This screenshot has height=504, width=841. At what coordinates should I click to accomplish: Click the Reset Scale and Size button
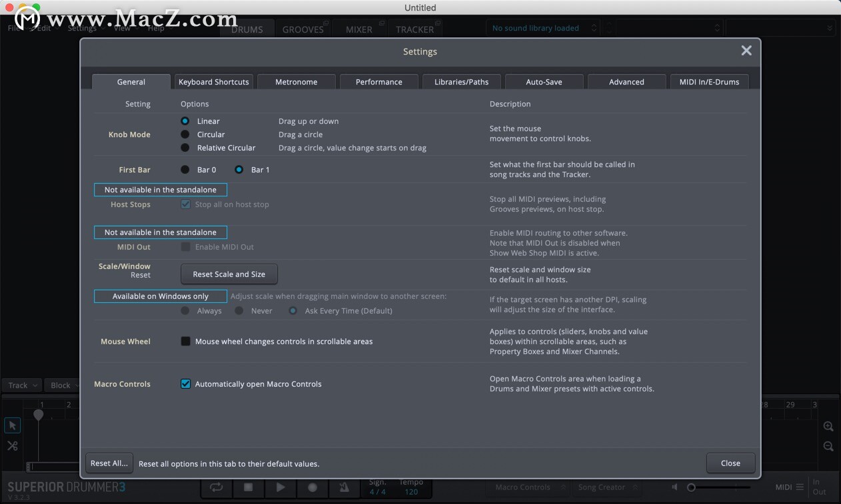coord(229,274)
